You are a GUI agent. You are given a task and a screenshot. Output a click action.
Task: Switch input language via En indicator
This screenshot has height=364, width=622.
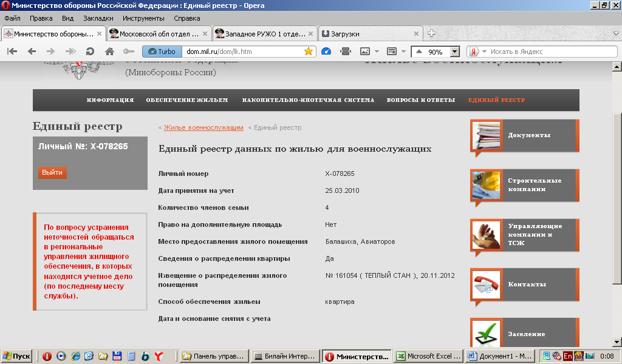[567, 356]
